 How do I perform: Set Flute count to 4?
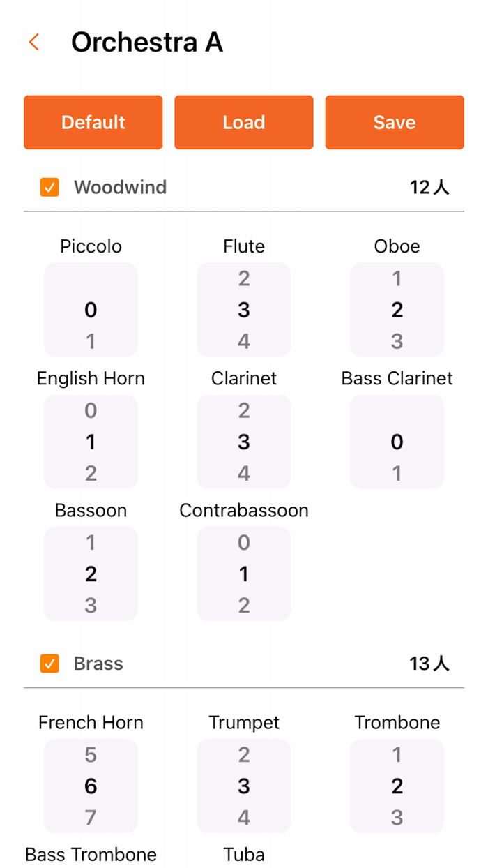click(x=244, y=341)
